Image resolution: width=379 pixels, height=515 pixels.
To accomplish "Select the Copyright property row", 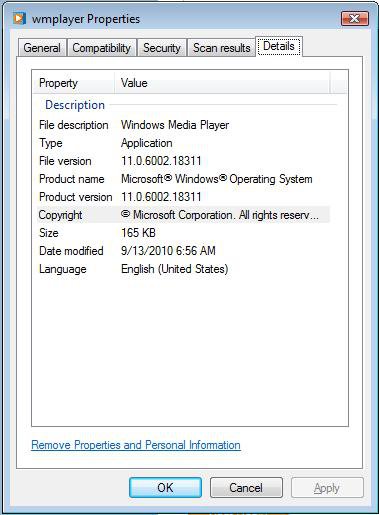I will 183,215.
